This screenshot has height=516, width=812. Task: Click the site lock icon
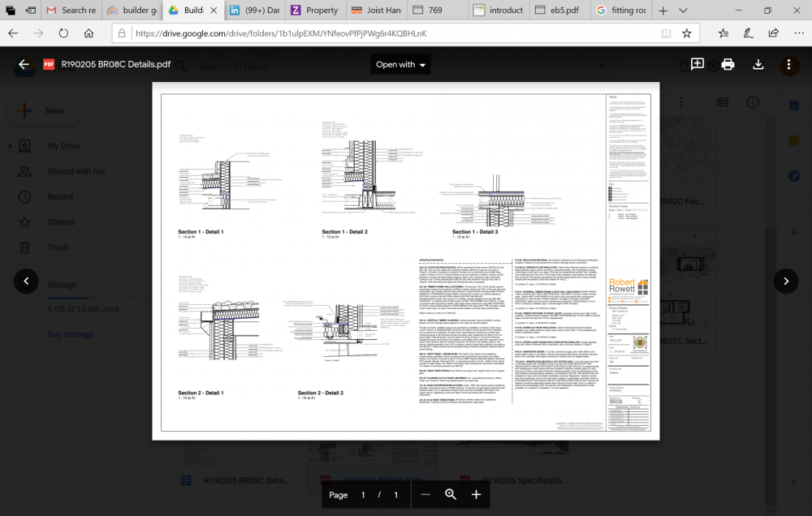click(x=122, y=33)
